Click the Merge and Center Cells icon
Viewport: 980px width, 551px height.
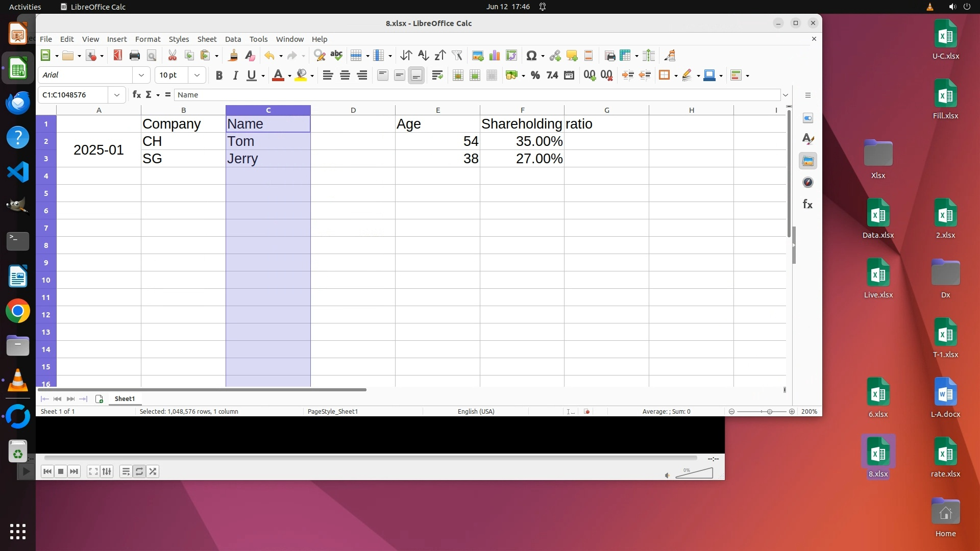(458, 76)
